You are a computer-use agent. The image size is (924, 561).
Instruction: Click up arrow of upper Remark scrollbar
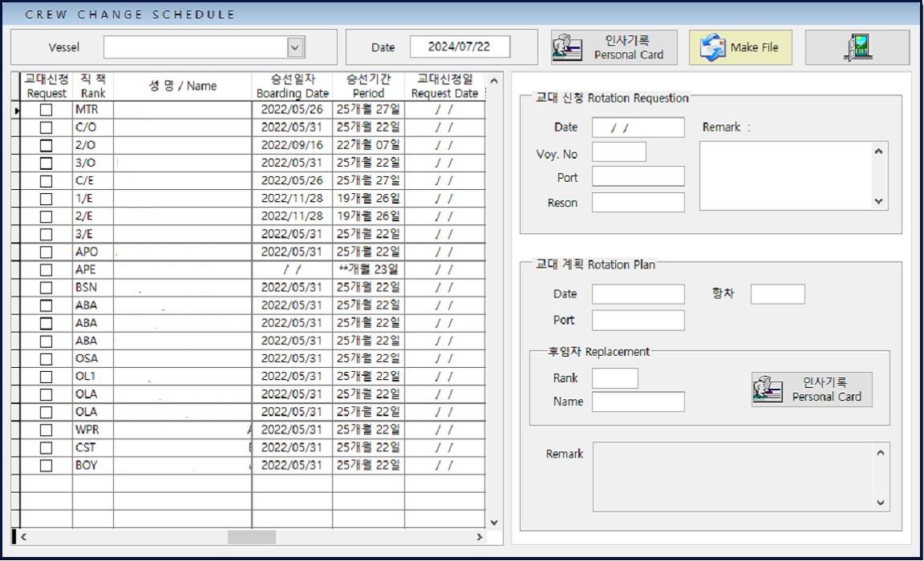point(878,151)
